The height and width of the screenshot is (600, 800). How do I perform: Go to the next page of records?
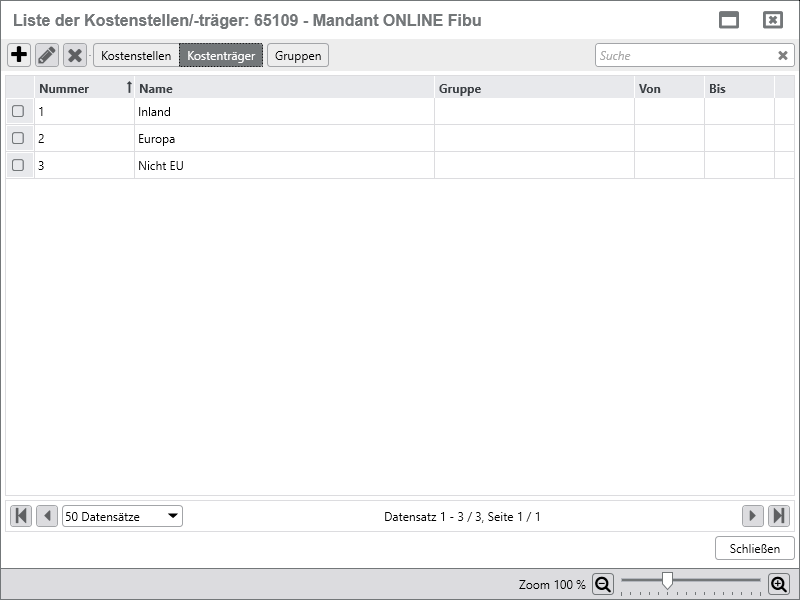[x=753, y=516]
